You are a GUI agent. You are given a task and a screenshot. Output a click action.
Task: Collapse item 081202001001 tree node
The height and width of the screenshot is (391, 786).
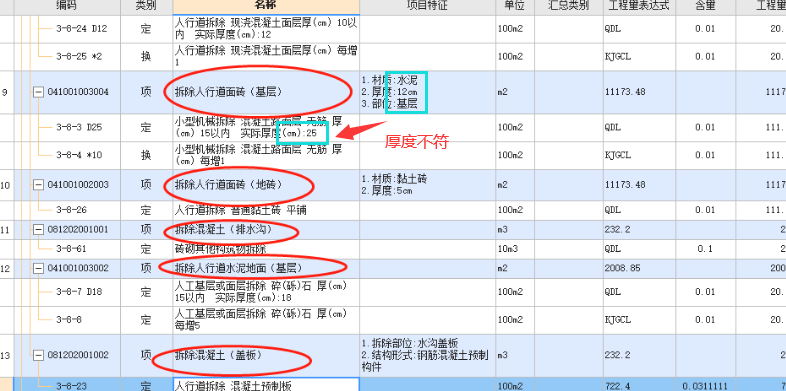(39, 230)
